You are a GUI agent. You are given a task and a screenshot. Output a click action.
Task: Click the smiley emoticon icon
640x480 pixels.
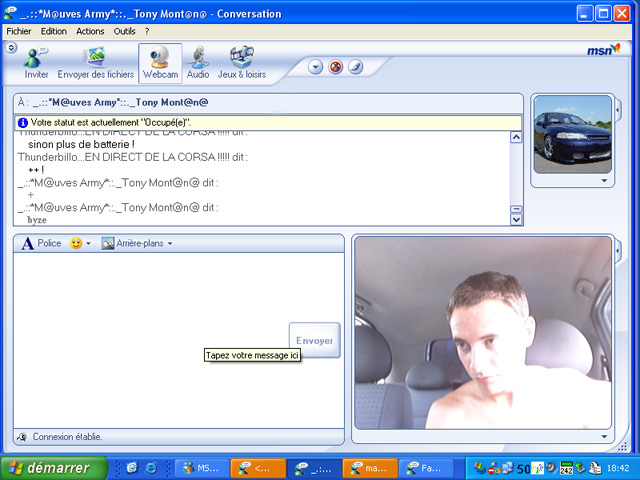pyautogui.click(x=76, y=243)
